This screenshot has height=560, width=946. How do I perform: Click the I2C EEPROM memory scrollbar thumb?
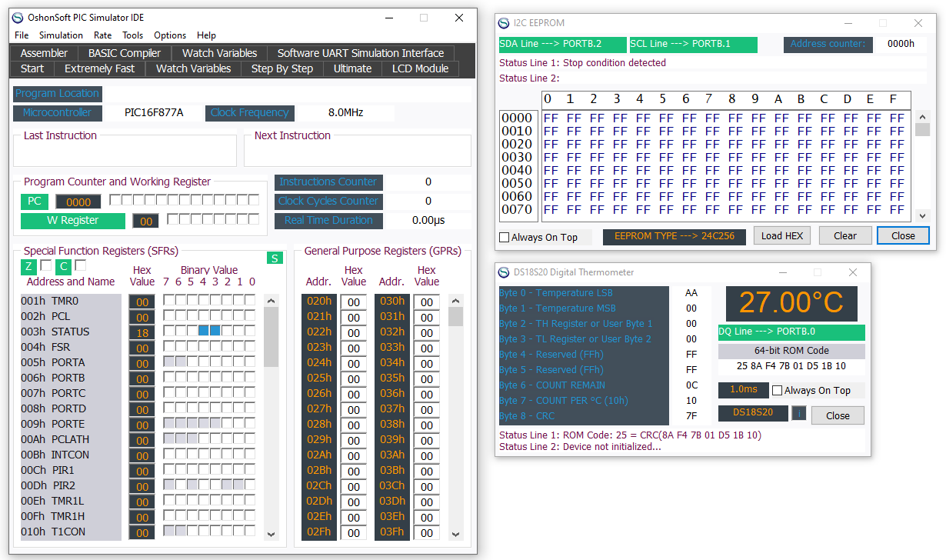click(922, 129)
